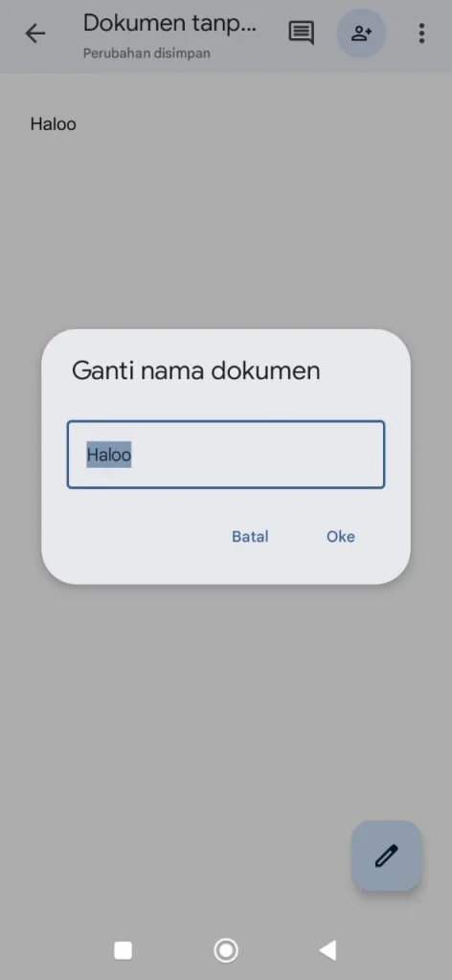Open Android recent apps square button
This screenshot has width=452, height=980.
[124, 950]
